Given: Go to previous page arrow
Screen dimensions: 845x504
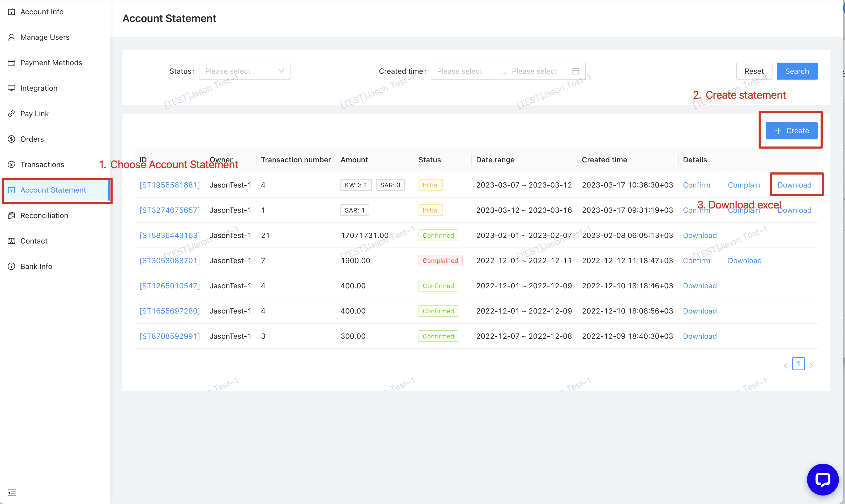Looking at the screenshot, I should coord(786,366).
